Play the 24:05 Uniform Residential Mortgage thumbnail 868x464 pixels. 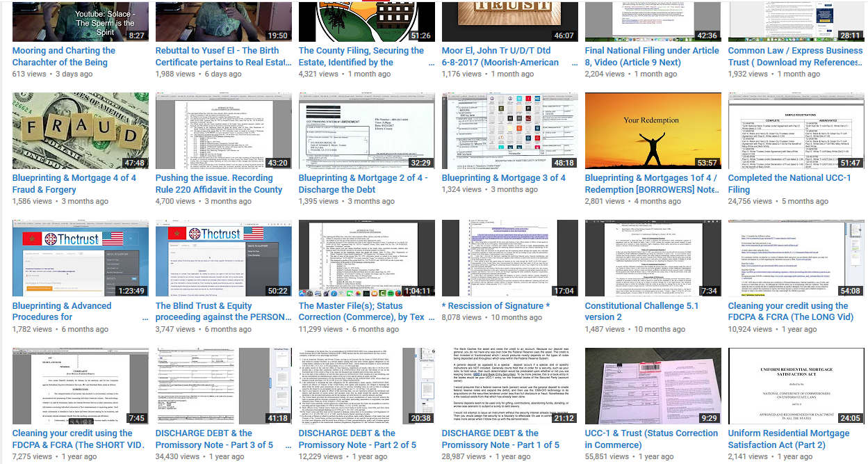point(796,386)
